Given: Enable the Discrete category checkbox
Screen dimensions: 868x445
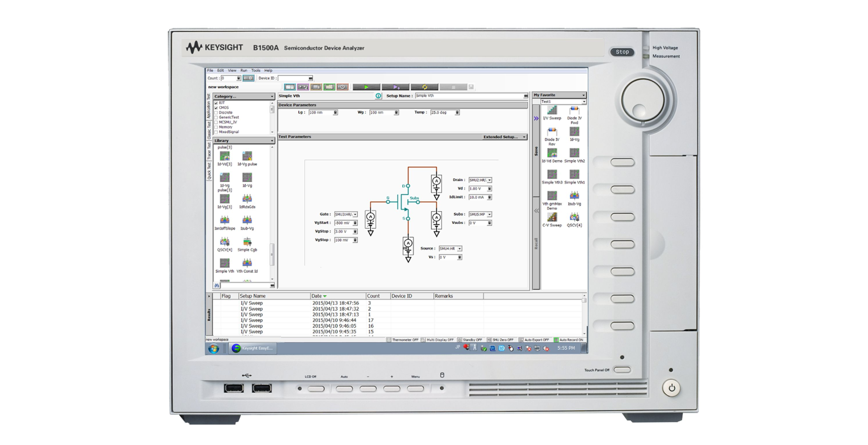Looking at the screenshot, I should (216, 113).
